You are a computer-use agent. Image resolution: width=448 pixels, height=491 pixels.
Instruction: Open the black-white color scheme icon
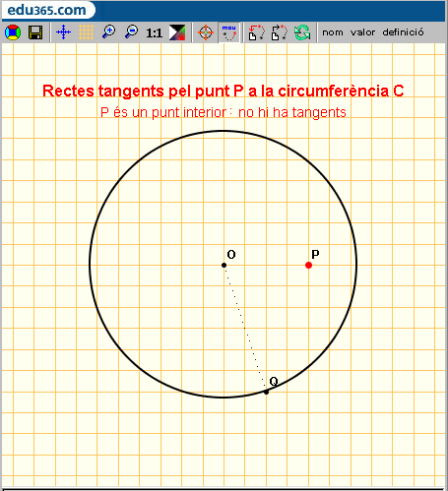pyautogui.click(x=177, y=32)
